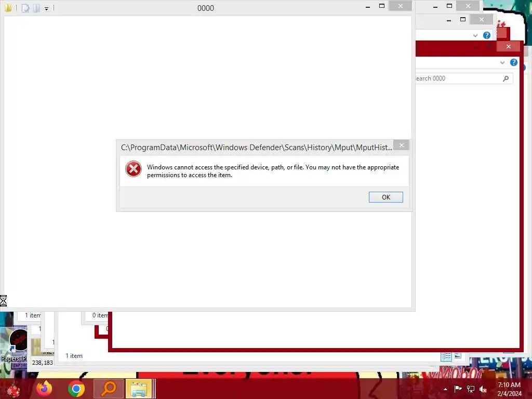Click the red error icon in the dialog
The height and width of the screenshot is (399, 532).
click(134, 169)
